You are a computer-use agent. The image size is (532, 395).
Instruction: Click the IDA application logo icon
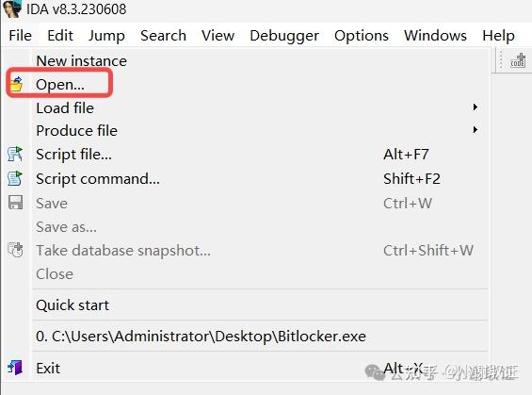[x=12, y=8]
